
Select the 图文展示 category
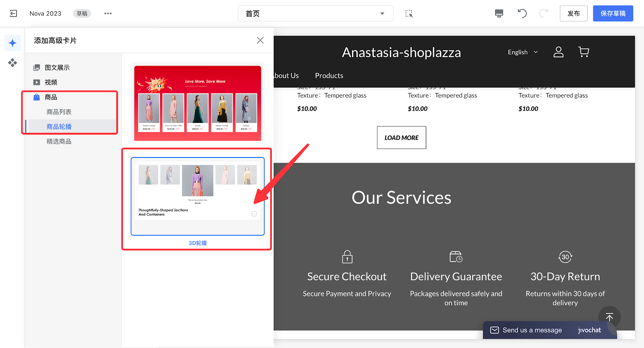click(57, 68)
